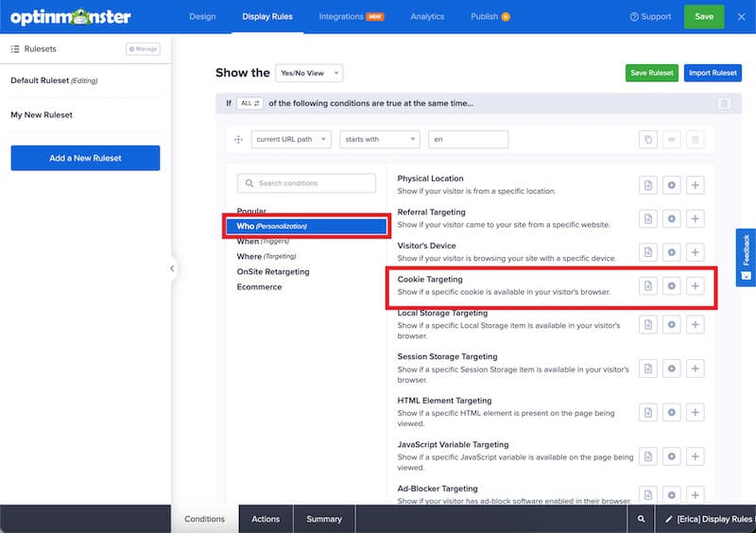Screen dimensions: 756x533
Task: Switch to the Design tab
Action: coord(202,16)
